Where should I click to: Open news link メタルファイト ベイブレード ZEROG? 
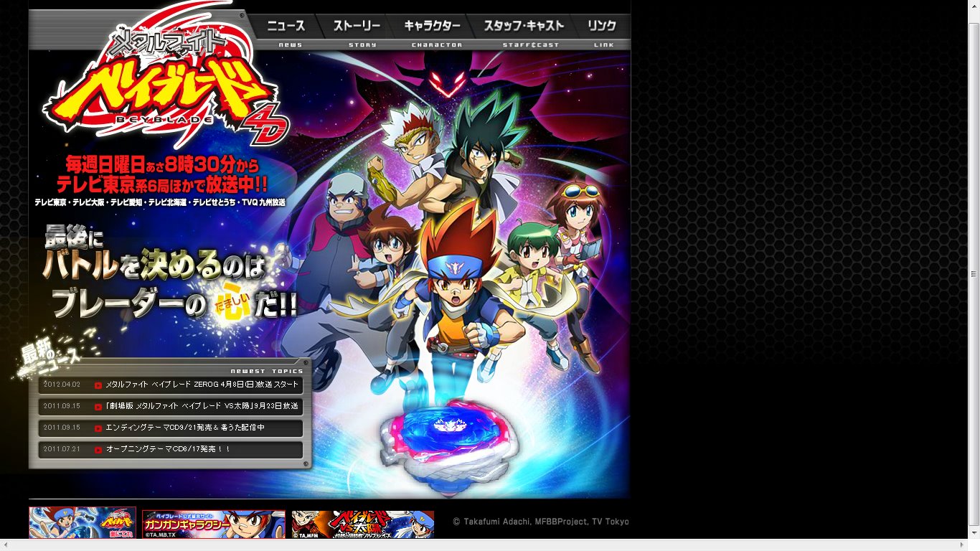coord(202,385)
